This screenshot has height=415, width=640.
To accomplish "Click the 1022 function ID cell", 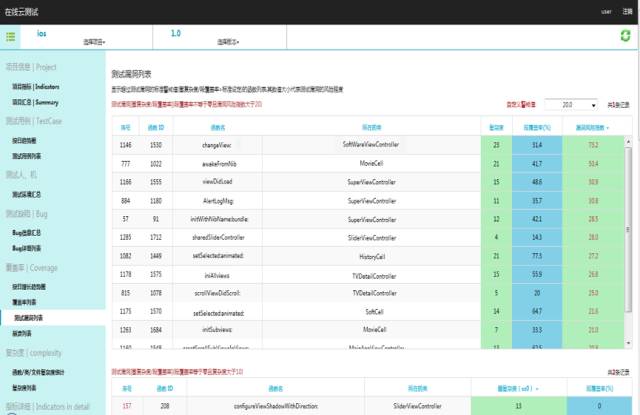I will [156, 164].
